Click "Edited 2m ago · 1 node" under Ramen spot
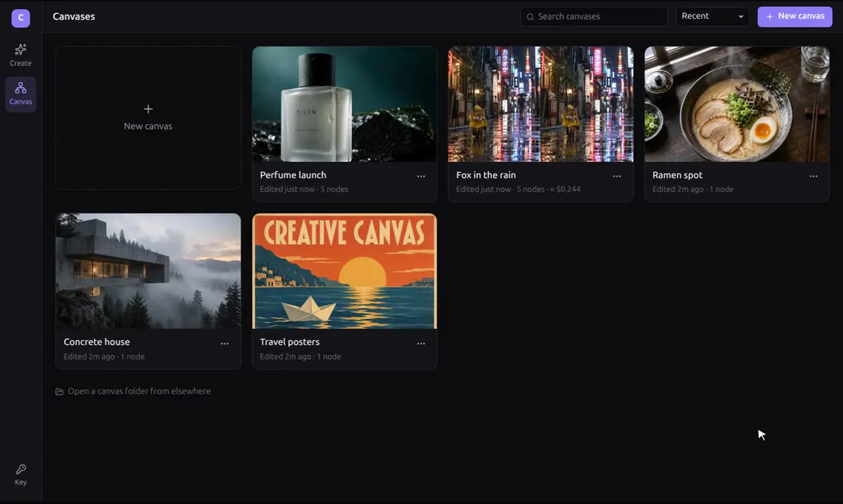Viewport: 843px width, 504px height. (693, 190)
